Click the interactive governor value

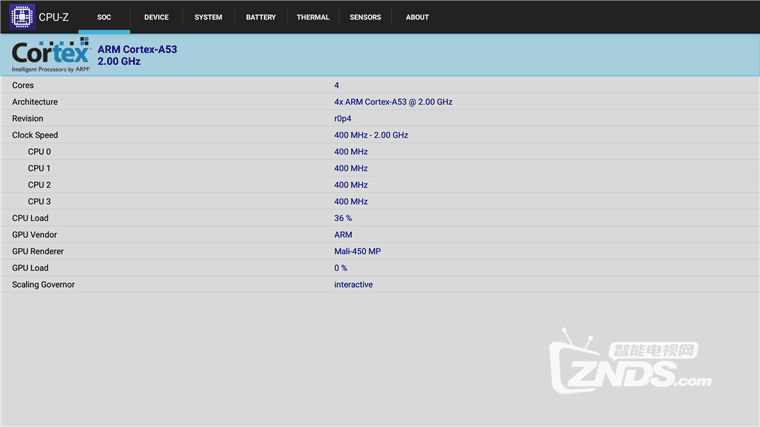coord(353,285)
